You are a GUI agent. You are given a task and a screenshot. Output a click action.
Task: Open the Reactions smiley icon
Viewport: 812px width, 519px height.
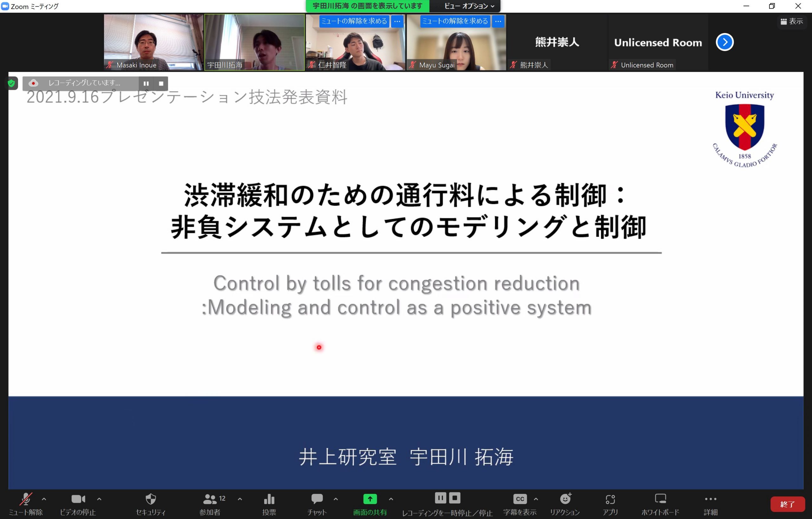point(565,499)
